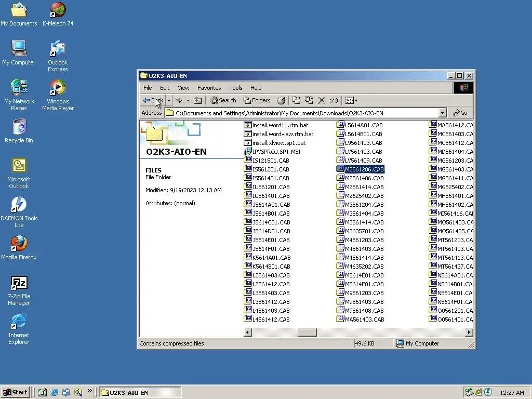Screen dimensions: 532x399
Task: Open the File menu
Action: [148, 87]
